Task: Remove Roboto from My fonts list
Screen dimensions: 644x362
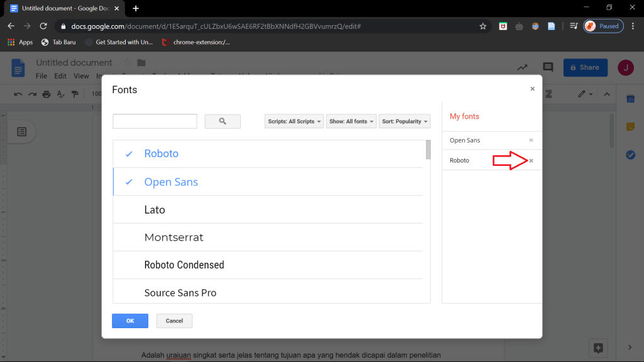Action: 531,161
